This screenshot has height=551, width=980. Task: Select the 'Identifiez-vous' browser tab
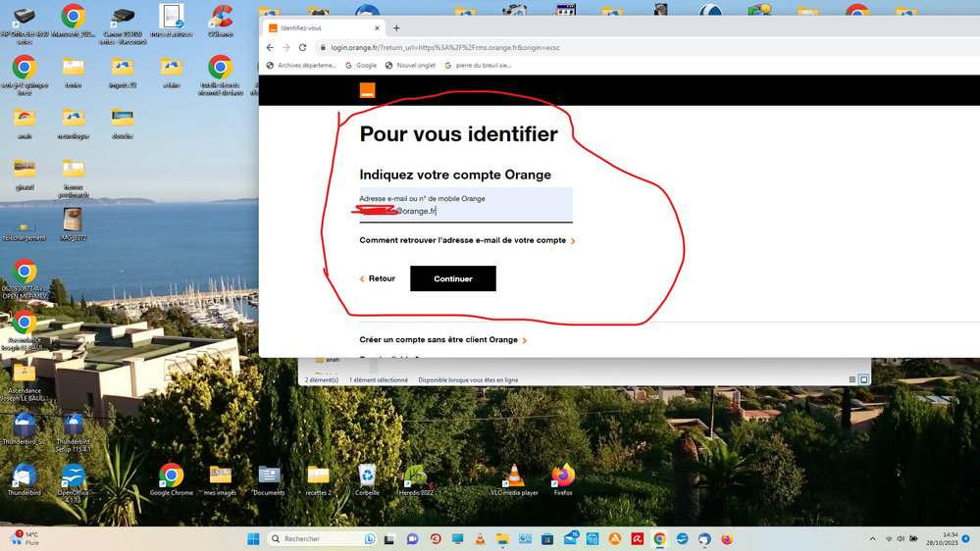point(319,28)
